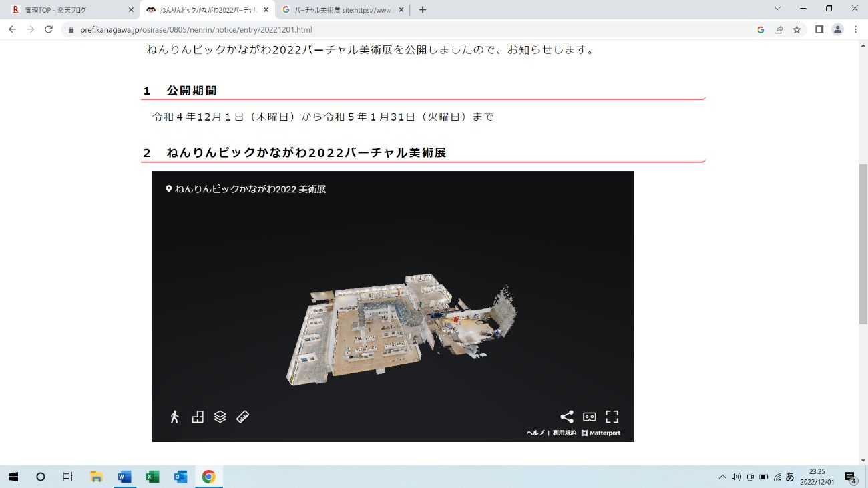This screenshot has width=868, height=488.
Task: Open the floor plan view icon
Action: [220, 417]
